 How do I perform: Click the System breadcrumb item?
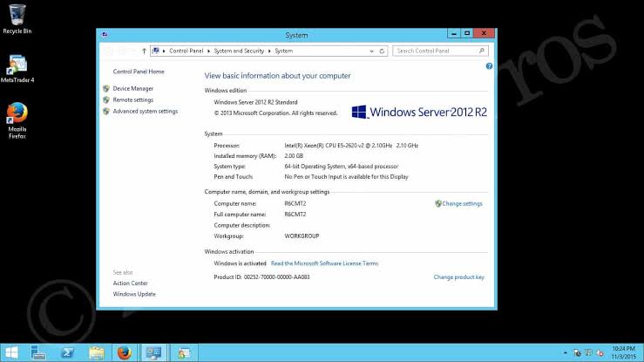click(284, 51)
